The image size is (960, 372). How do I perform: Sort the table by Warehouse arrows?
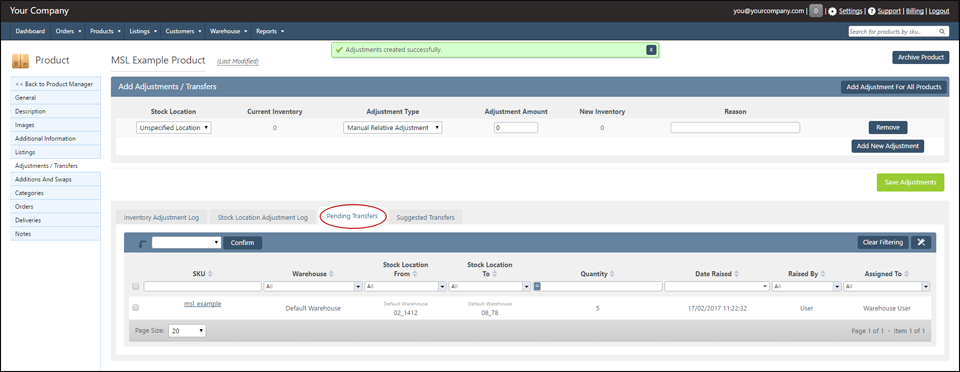[x=332, y=274]
